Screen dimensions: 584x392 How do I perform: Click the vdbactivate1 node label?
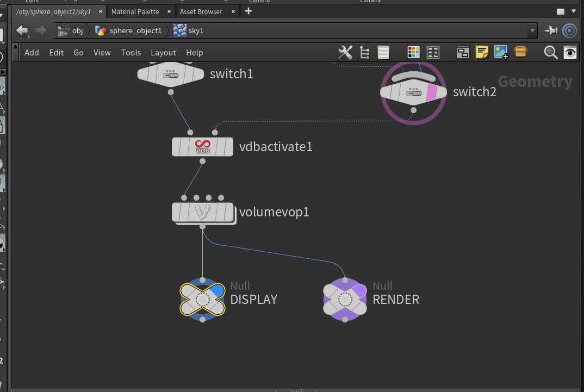point(276,147)
